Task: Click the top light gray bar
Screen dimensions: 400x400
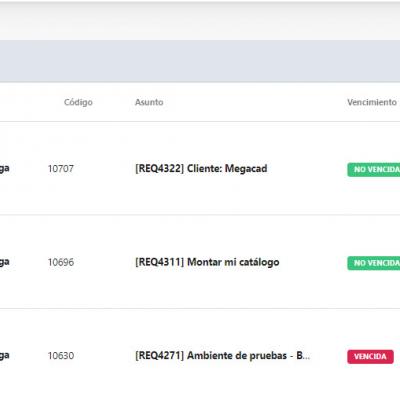Action: coord(200,21)
